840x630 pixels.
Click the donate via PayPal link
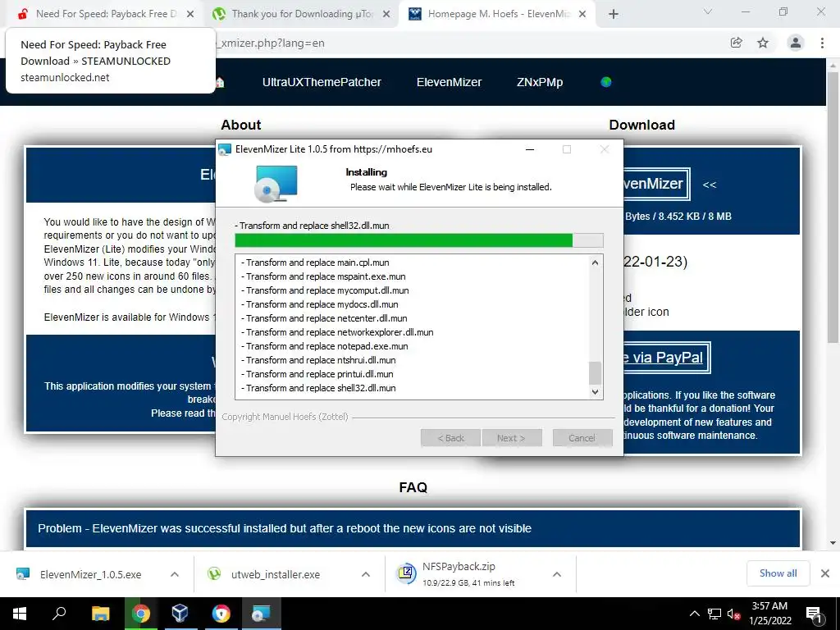pyautogui.click(x=667, y=358)
